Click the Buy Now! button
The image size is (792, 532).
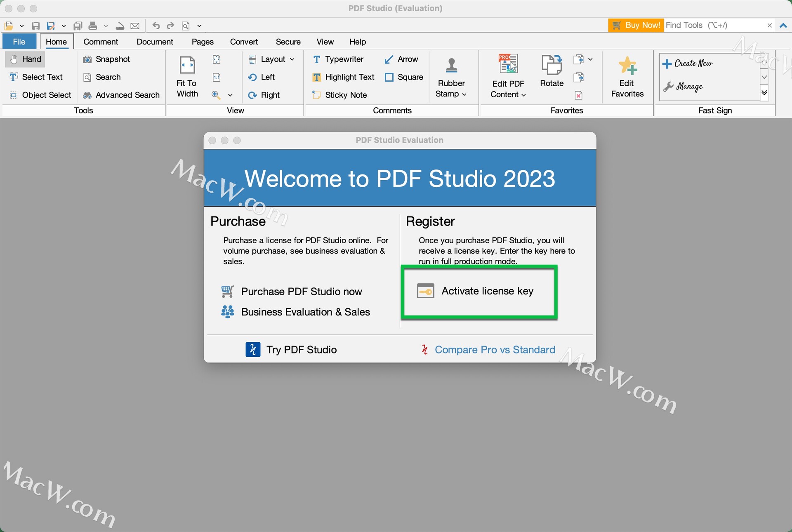pyautogui.click(x=636, y=25)
